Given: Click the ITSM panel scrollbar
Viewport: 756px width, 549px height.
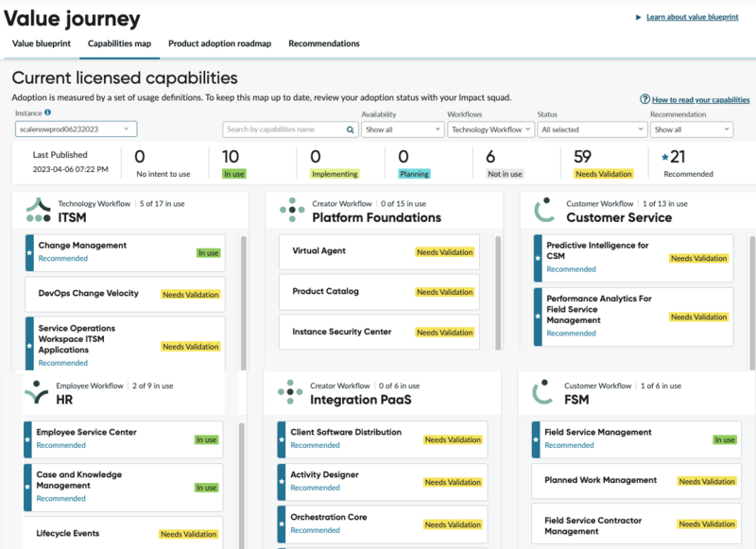Looking at the screenshot, I should (244, 302).
